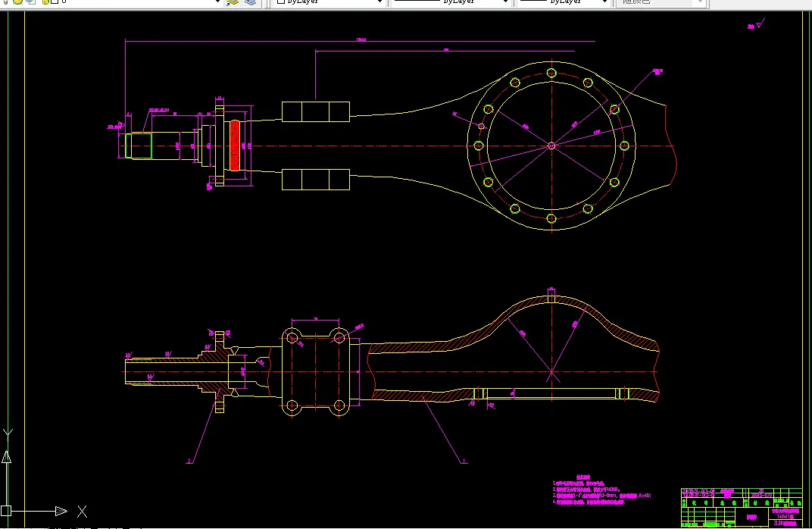Select the magenta technical requirements notes
This screenshot has height=529, width=812.
[x=601, y=490]
